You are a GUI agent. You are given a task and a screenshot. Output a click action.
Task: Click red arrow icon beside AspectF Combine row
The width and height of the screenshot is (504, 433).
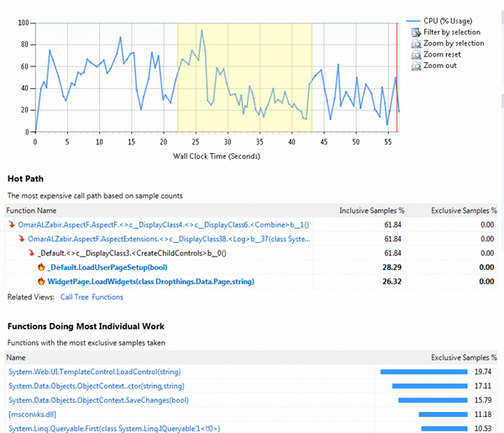11,224
